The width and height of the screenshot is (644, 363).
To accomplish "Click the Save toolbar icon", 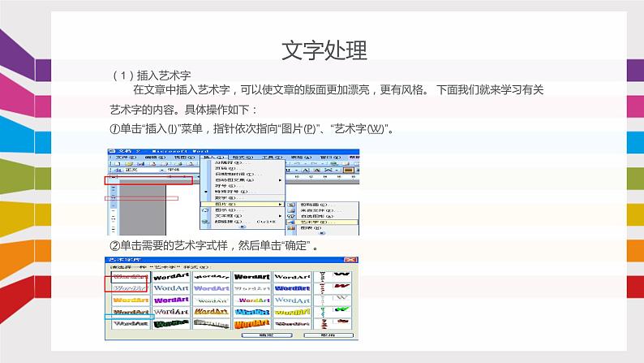I will 140,163.
